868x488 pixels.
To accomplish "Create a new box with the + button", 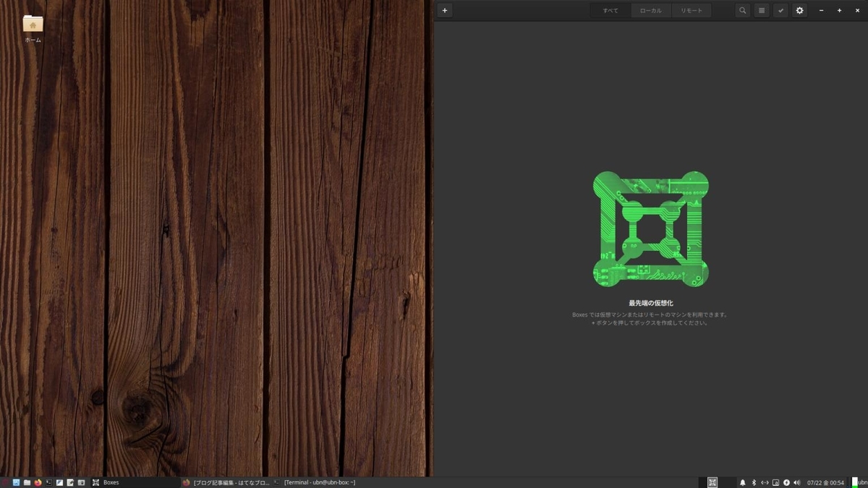I will pos(444,10).
